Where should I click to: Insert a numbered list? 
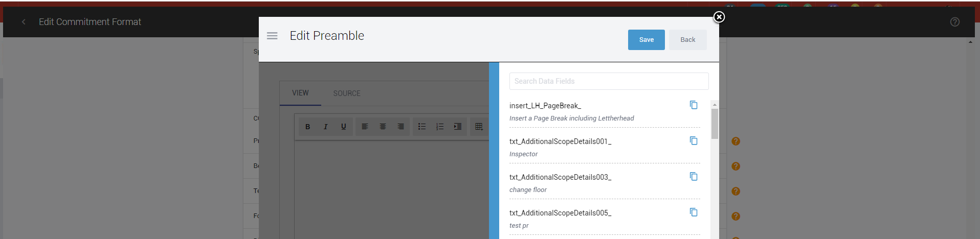point(440,127)
